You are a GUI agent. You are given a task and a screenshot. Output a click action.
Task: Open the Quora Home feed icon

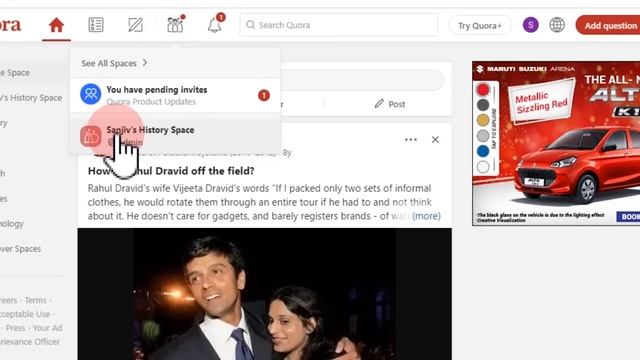[56, 25]
